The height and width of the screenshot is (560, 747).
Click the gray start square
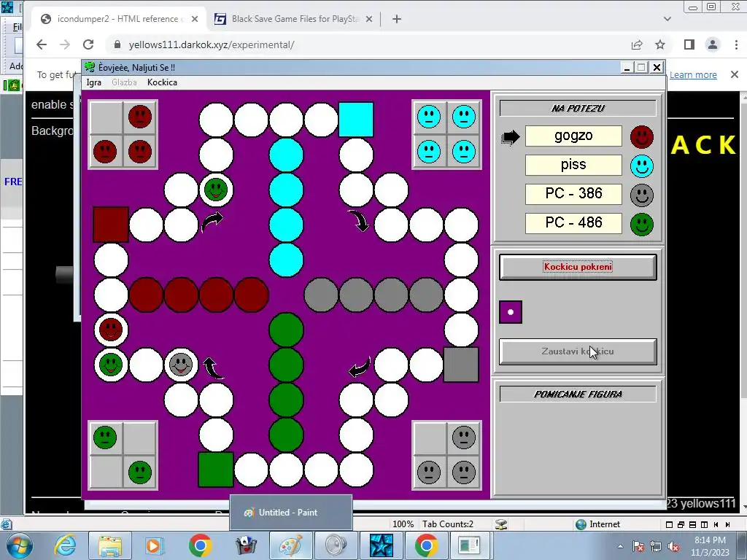tap(461, 365)
